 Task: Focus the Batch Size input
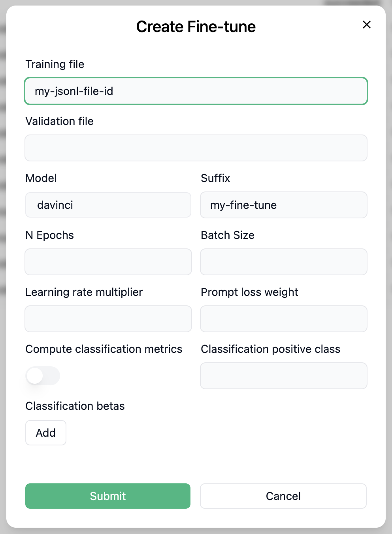(x=283, y=262)
